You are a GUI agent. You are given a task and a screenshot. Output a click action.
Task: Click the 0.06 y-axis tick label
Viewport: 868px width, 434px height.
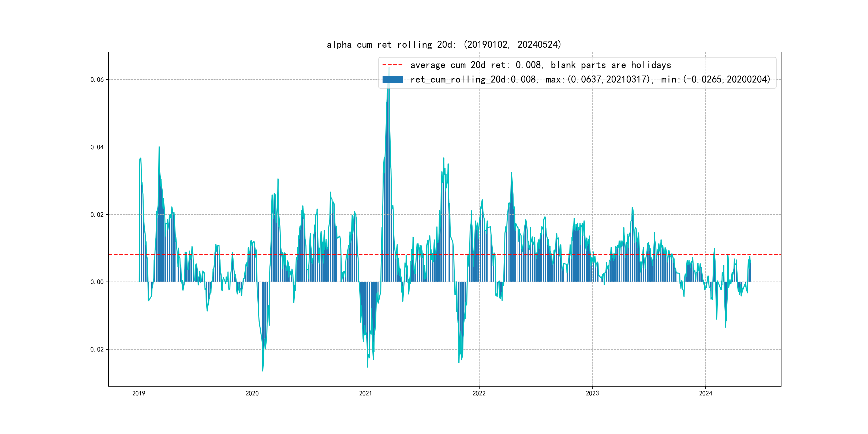(x=97, y=80)
